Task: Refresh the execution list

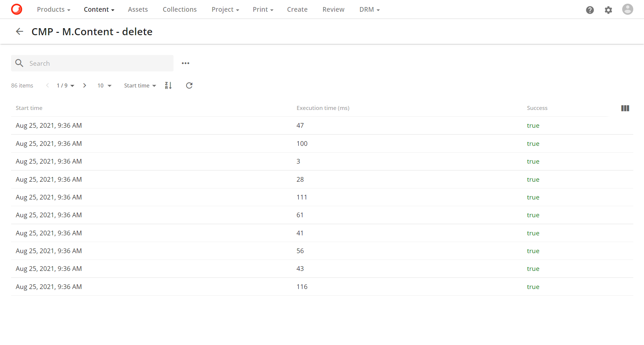Action: tap(189, 85)
